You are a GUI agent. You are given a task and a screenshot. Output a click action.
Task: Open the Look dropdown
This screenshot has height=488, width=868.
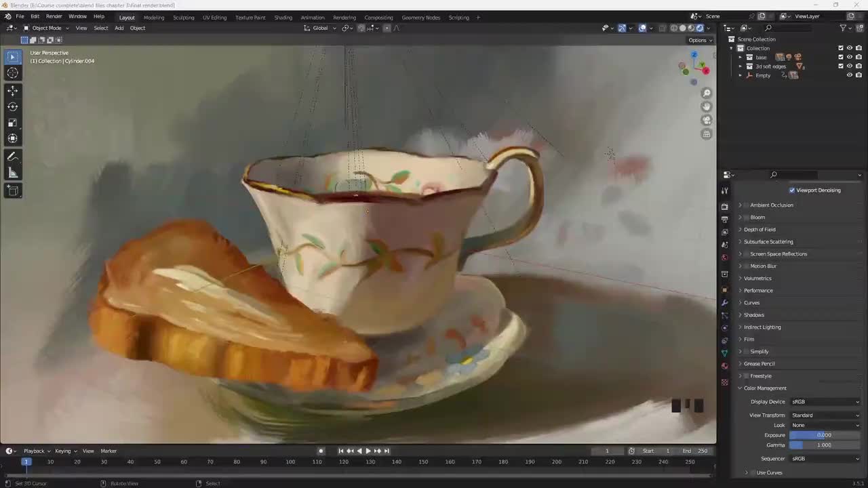(x=825, y=425)
